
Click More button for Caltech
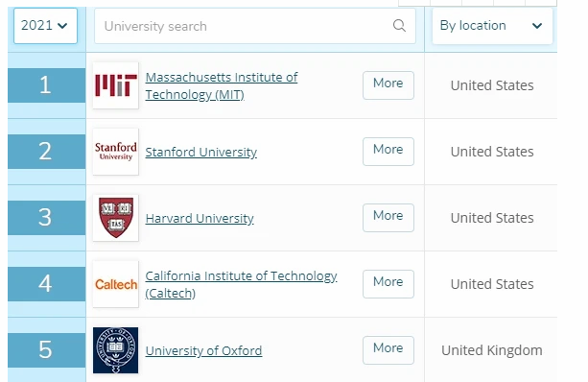(388, 284)
